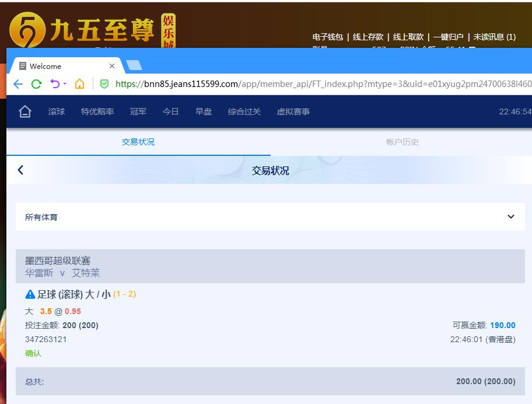Screen dimensions: 532x404
Task: Open the undo history dropdown arrow
Action: [65, 84]
